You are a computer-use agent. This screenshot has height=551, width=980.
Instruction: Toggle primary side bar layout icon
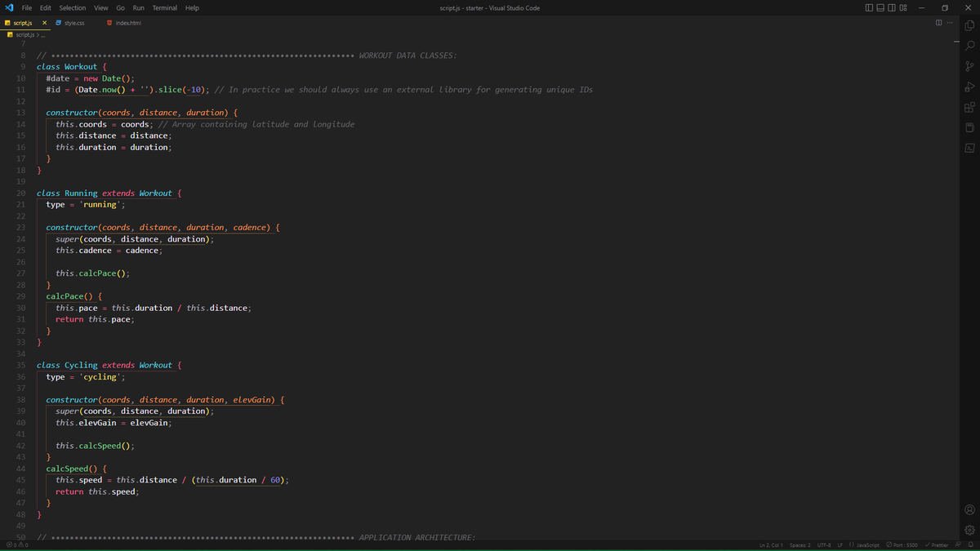pos(869,7)
